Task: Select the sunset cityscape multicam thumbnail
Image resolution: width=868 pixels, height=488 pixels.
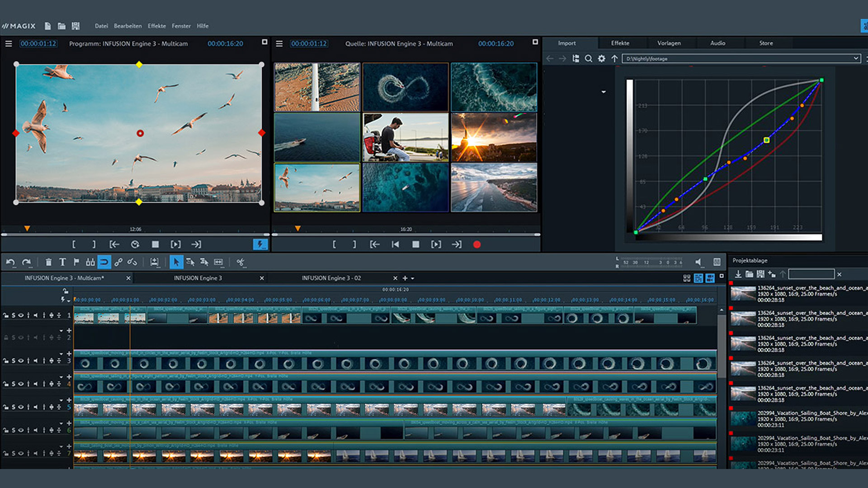Action: [x=494, y=137]
